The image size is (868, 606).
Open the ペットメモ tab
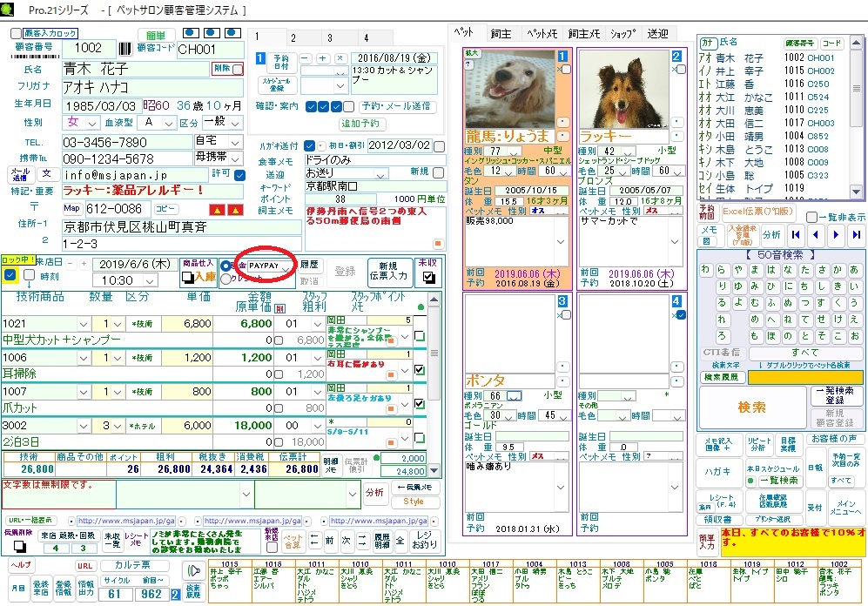pos(542,34)
